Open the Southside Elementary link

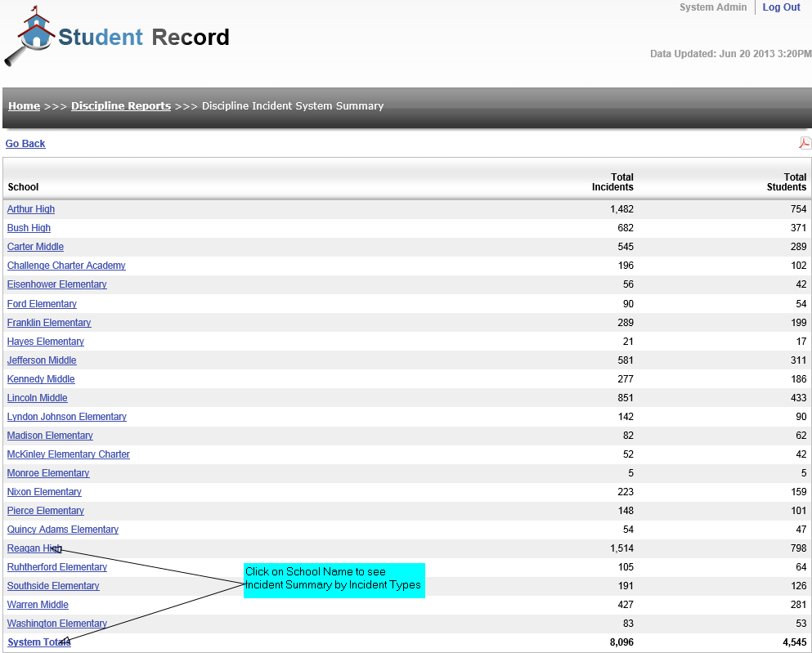[53, 586]
